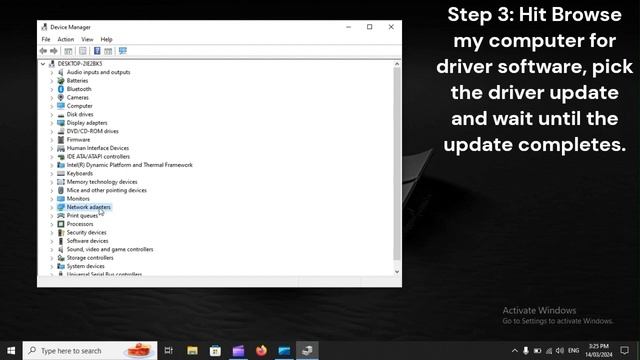Image resolution: width=640 pixels, height=360 pixels.
Task: Select the Storage controllers entry
Action: tap(90, 258)
